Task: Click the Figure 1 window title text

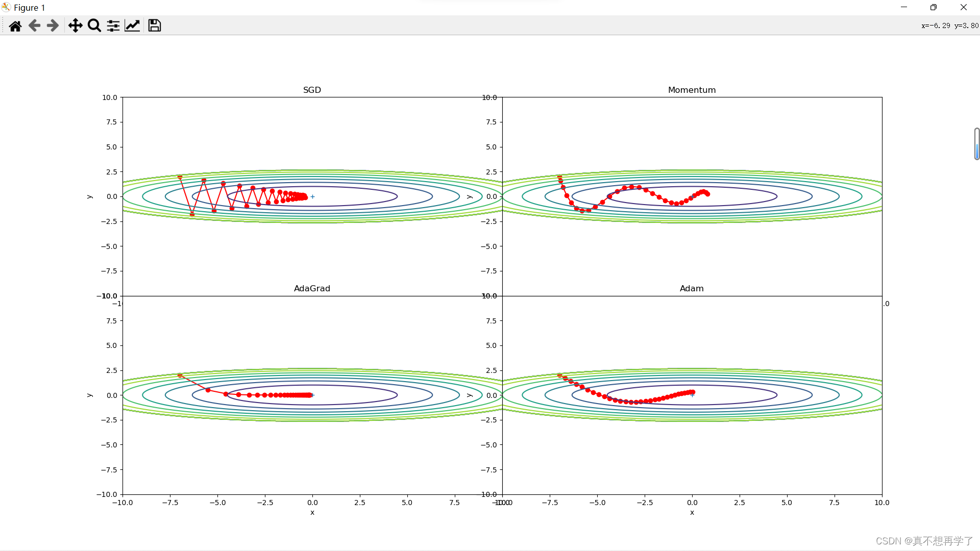Action: click(x=30, y=8)
